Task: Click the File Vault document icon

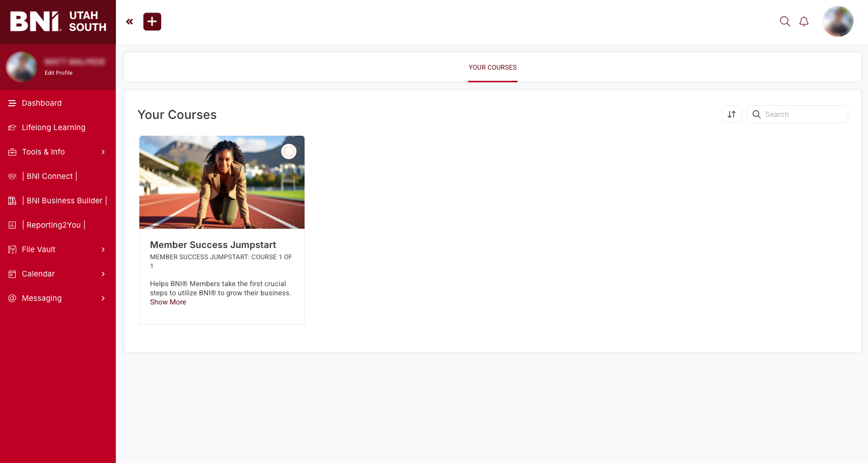Action: (12, 250)
